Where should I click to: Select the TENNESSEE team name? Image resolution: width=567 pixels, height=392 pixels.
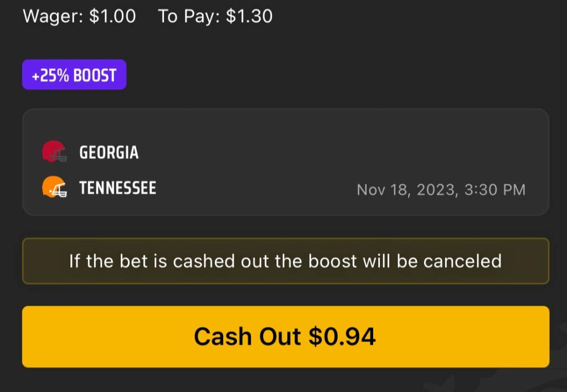pos(117,188)
